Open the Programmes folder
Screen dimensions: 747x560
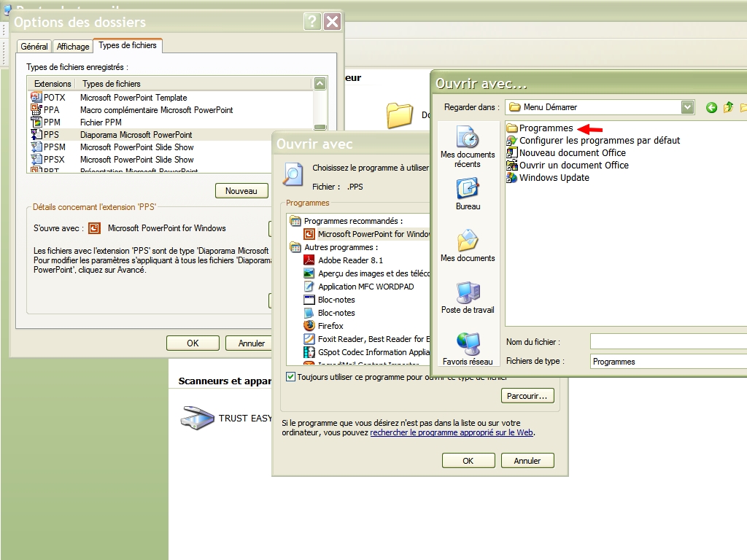(546, 128)
